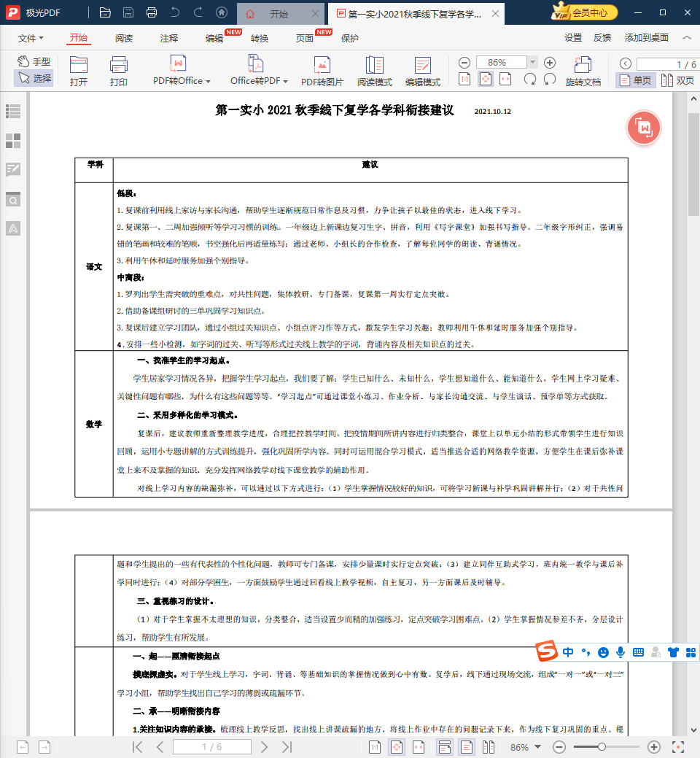
Task: Click the status bar page number field
Action: [212, 747]
